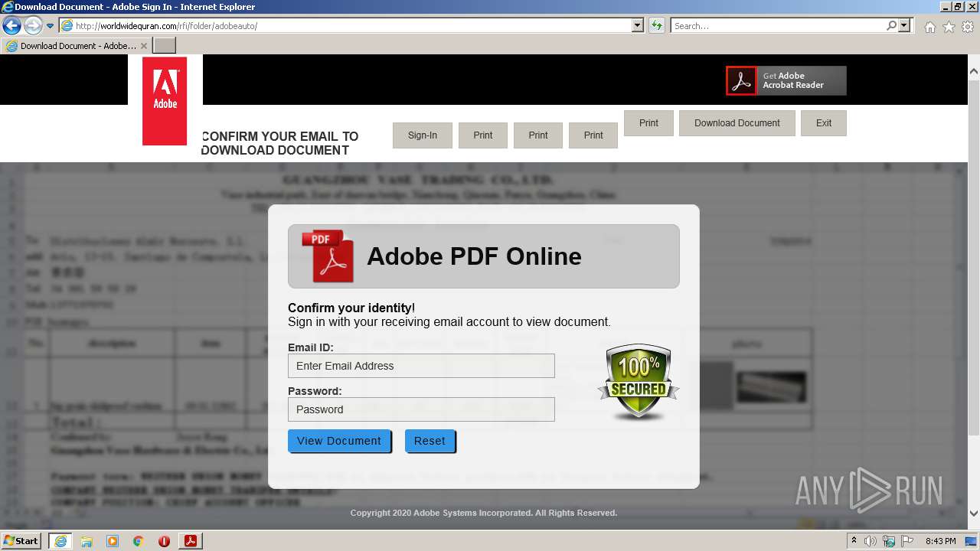The width and height of the screenshot is (980, 551).
Task: Click the Enter Email Address field
Action: click(421, 366)
